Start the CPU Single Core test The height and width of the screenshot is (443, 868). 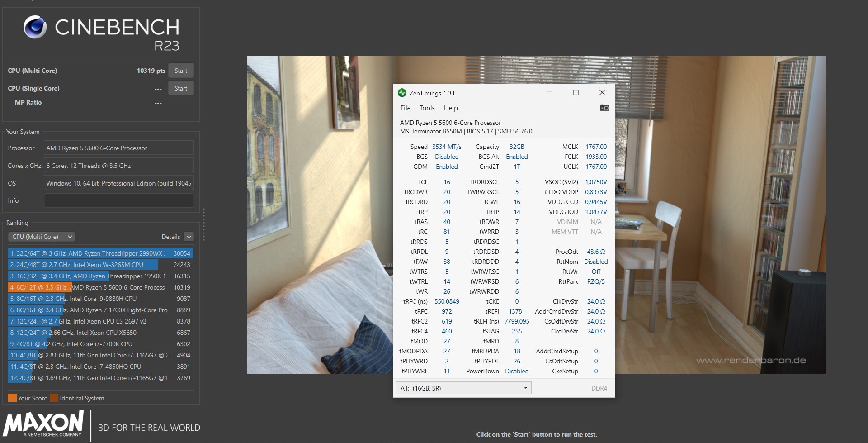coord(181,88)
